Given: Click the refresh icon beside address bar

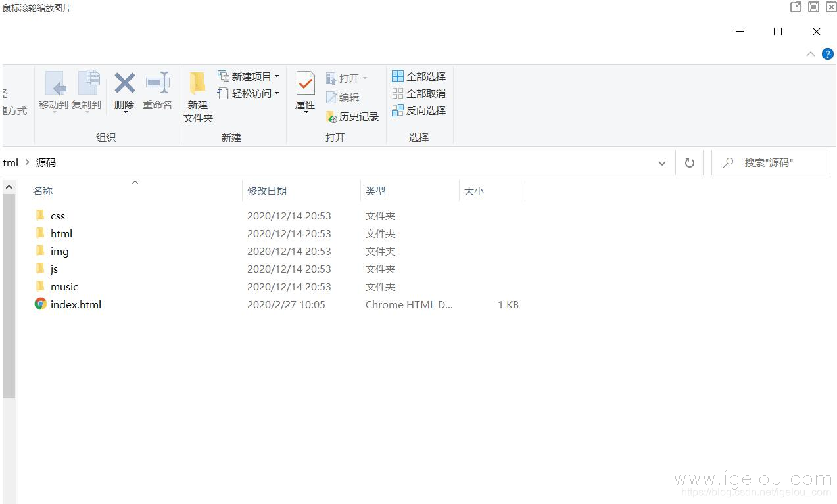Looking at the screenshot, I should (x=689, y=162).
